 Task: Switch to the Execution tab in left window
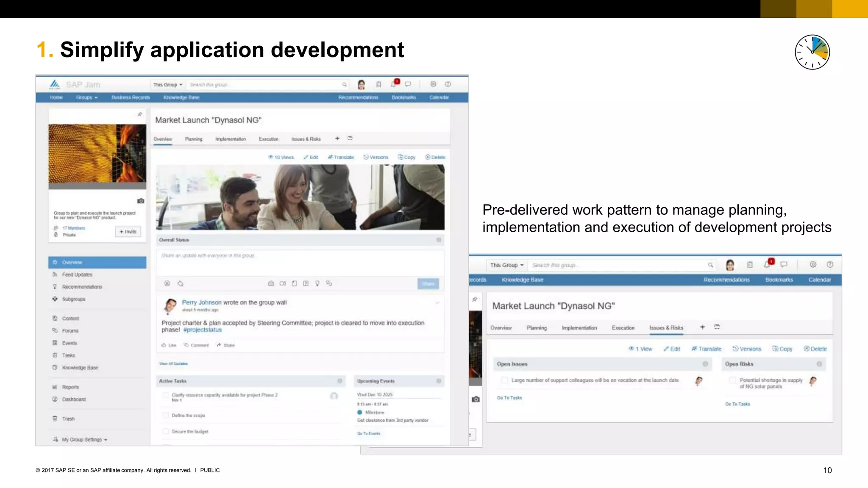click(269, 139)
